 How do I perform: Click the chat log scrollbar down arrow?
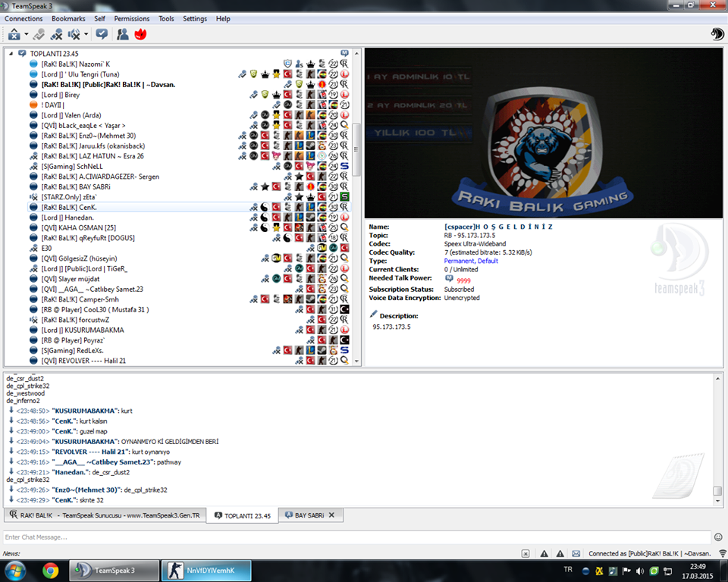coord(718,501)
